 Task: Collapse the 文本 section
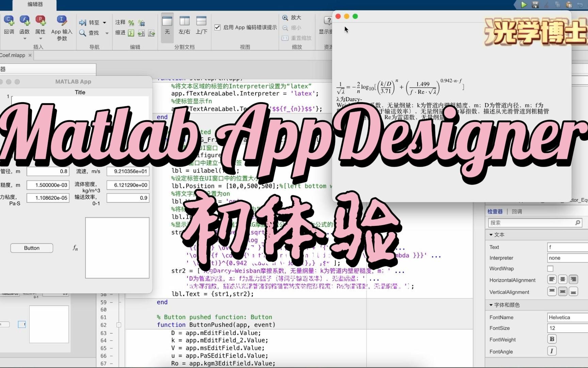491,235
